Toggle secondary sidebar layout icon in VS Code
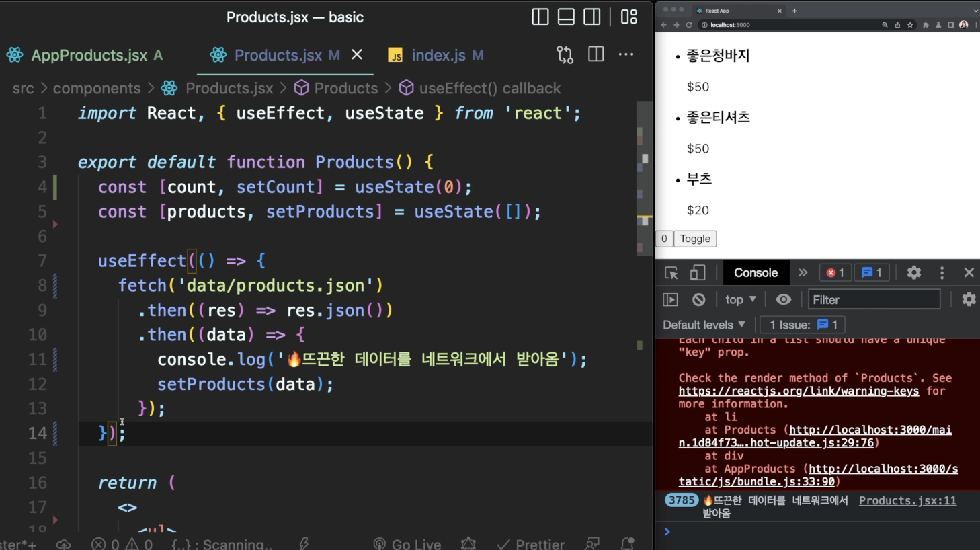 tap(592, 17)
